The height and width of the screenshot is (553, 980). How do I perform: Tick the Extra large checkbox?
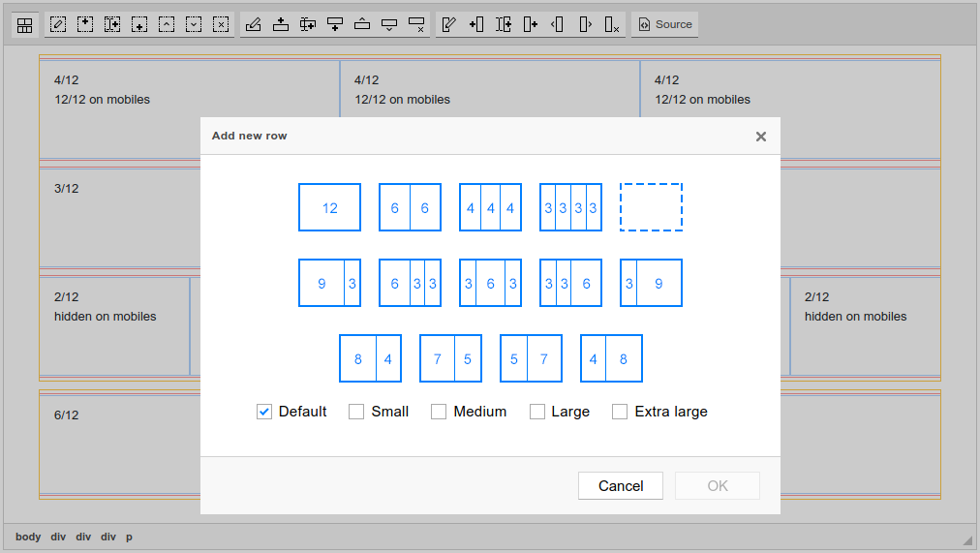pyautogui.click(x=620, y=412)
